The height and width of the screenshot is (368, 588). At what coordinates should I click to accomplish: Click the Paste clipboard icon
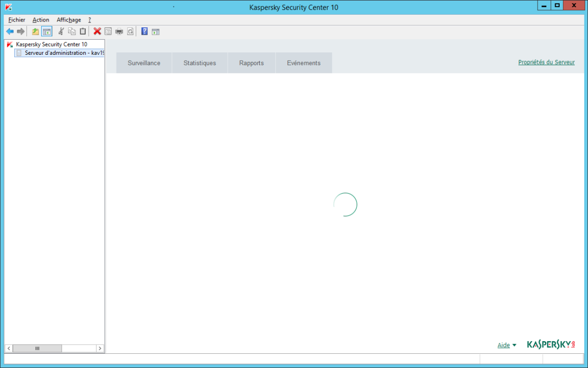coord(83,32)
